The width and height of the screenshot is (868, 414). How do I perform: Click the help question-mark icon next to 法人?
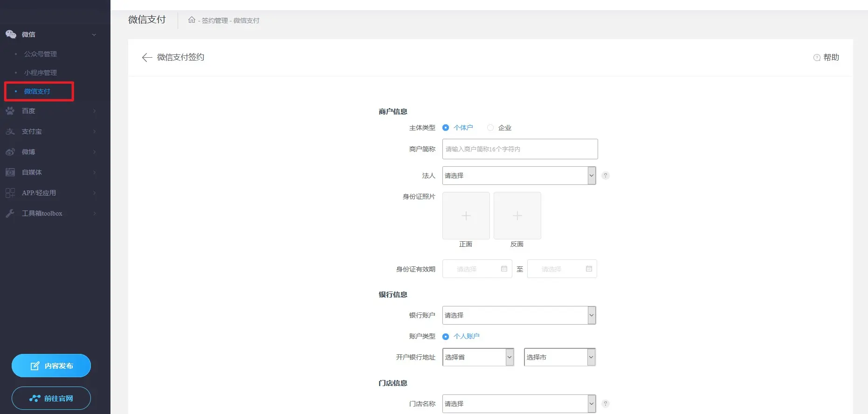(x=606, y=176)
